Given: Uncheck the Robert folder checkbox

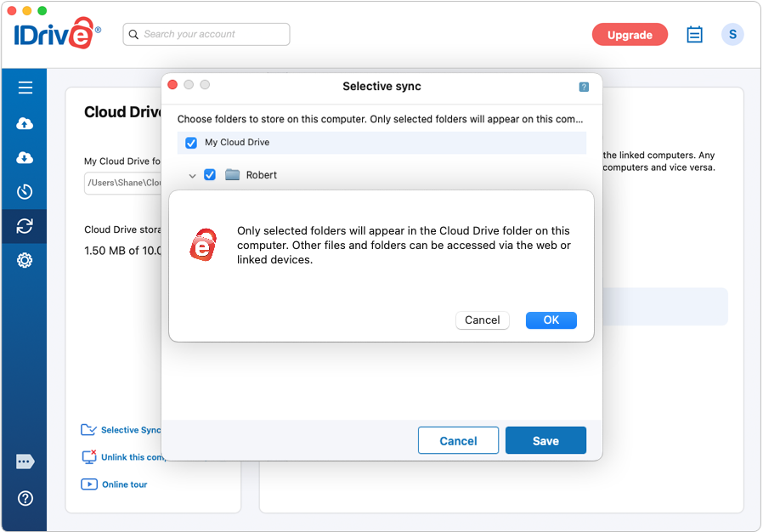Looking at the screenshot, I should pos(210,175).
